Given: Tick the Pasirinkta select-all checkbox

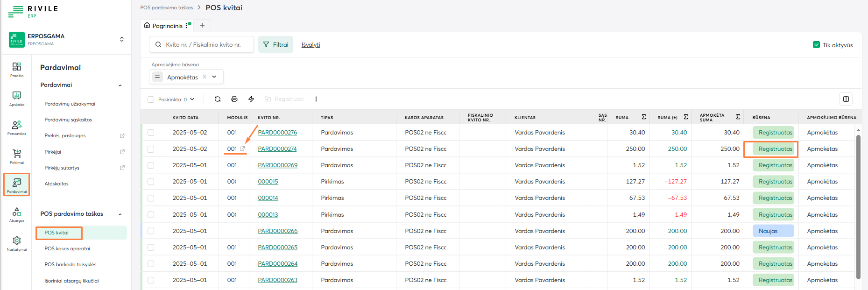Looking at the screenshot, I should pyautogui.click(x=151, y=99).
